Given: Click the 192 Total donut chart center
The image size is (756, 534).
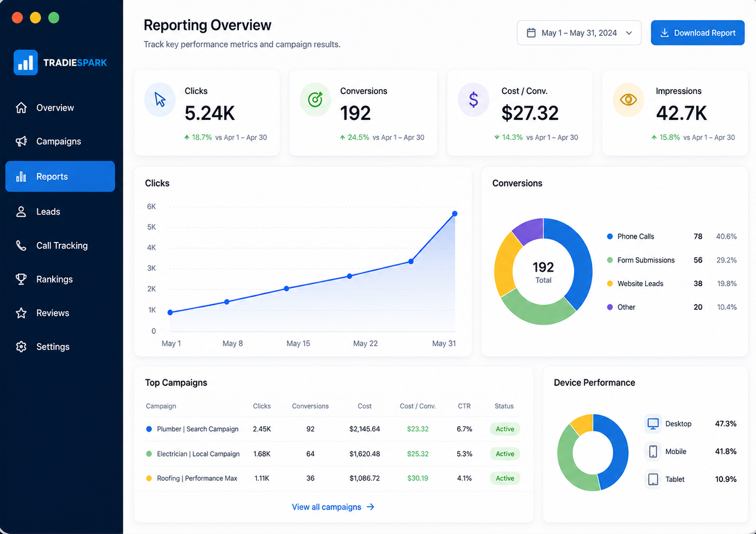Looking at the screenshot, I should [x=543, y=271].
